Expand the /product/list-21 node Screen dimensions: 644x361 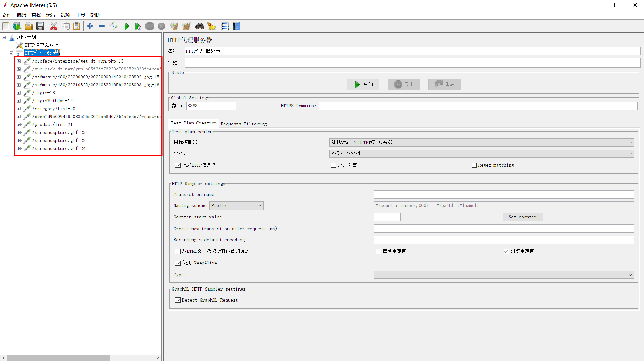click(x=19, y=124)
